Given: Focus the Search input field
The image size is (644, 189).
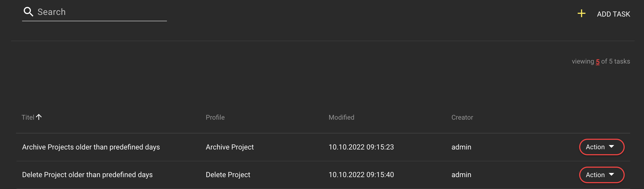Looking at the screenshot, I should 99,12.
